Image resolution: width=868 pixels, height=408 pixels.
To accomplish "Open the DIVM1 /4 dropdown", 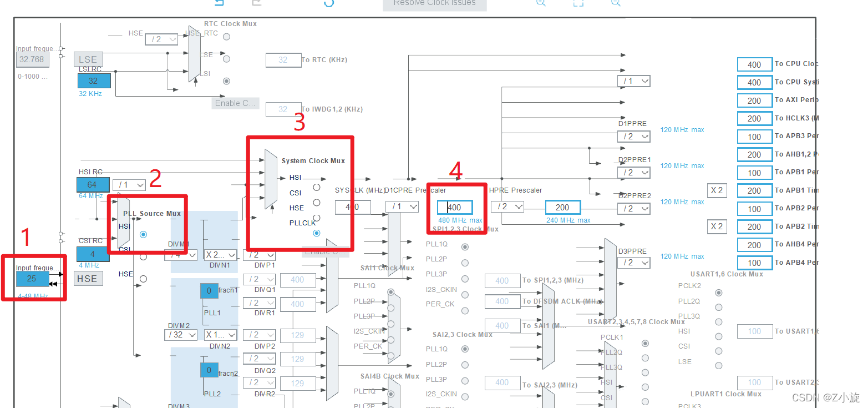I will pos(181,255).
